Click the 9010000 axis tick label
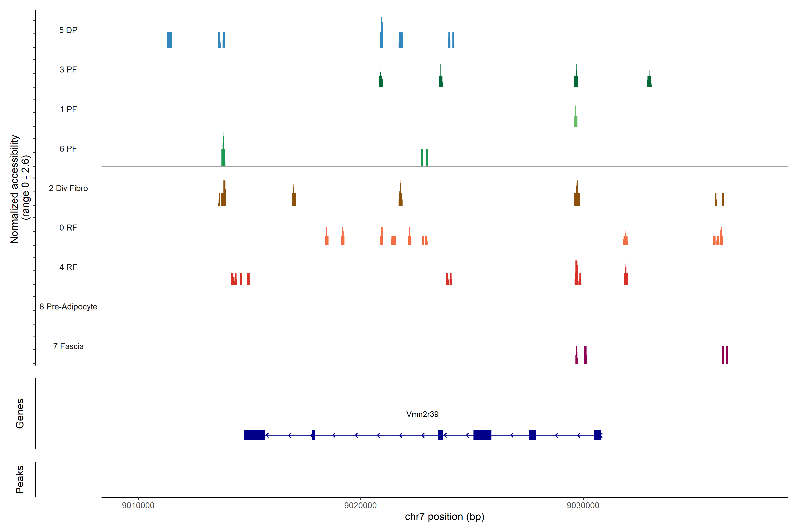Screen dimensions: 798x532 tap(138, 505)
